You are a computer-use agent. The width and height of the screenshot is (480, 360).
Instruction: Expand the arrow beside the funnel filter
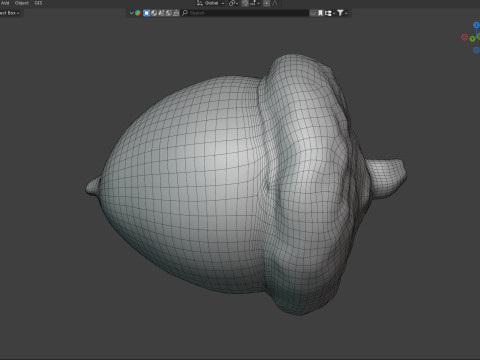pos(346,13)
